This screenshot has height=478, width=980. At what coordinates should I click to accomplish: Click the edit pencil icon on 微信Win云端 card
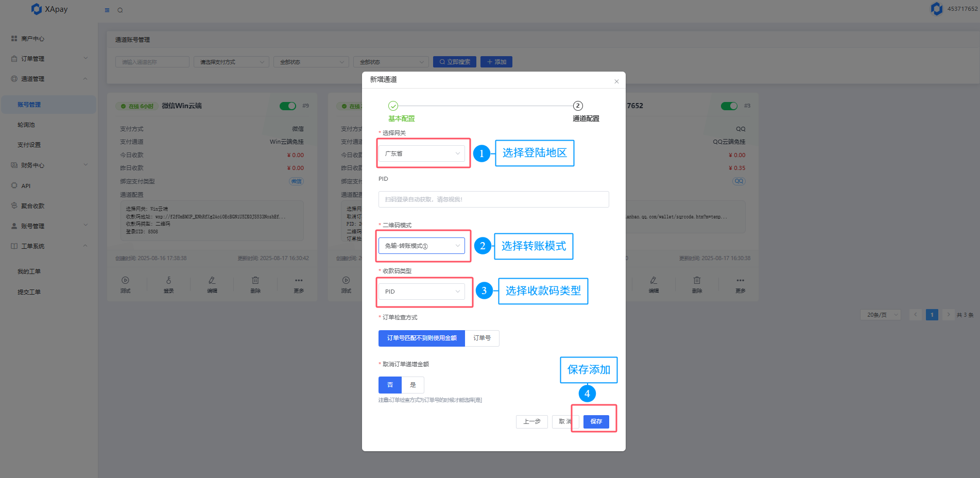tap(212, 281)
